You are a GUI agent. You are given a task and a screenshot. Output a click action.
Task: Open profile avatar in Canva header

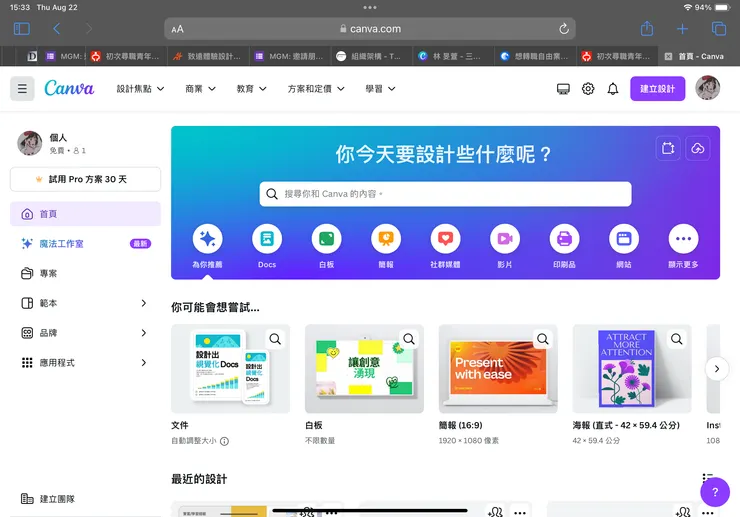tap(707, 88)
